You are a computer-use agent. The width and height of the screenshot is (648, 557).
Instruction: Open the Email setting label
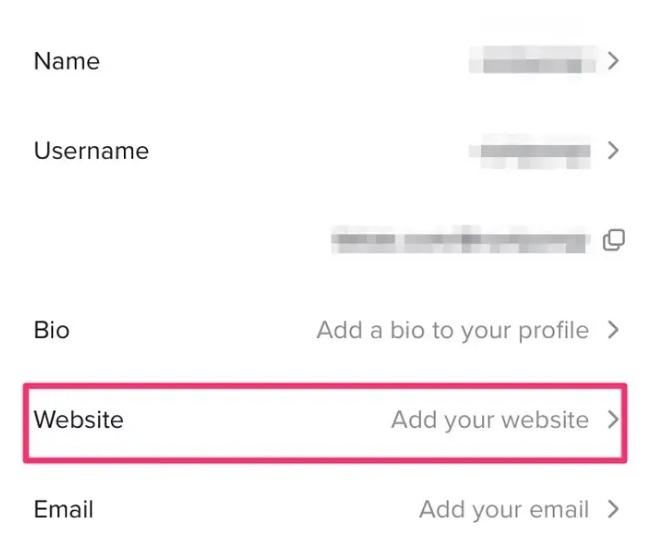pyautogui.click(x=64, y=509)
